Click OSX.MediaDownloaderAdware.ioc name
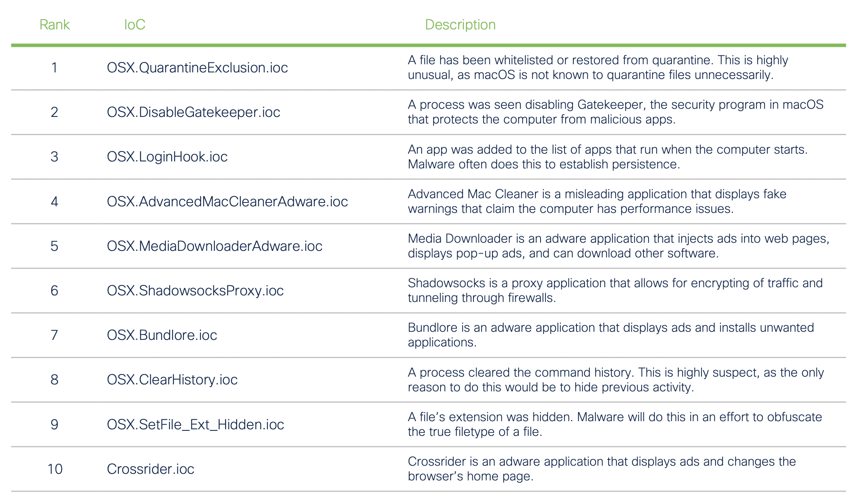 [214, 246]
